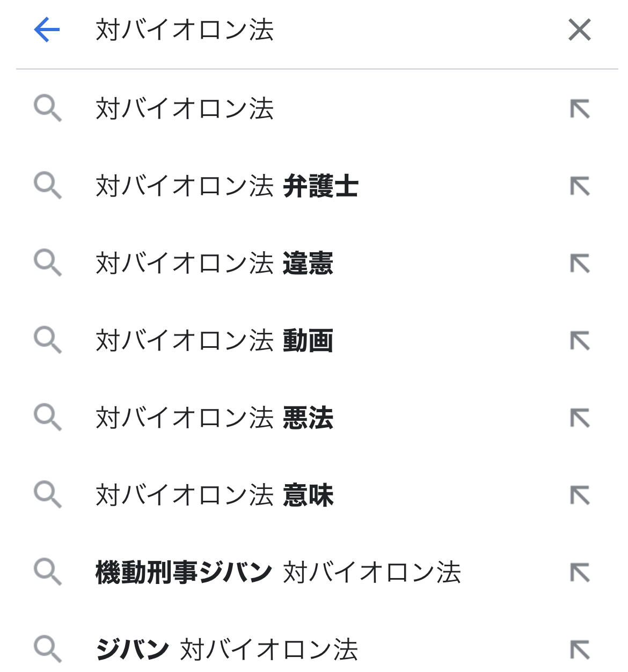This screenshot has width=628, height=672.
Task: Fill query arrow for 対バイオロン法 違憲
Action: [580, 264]
